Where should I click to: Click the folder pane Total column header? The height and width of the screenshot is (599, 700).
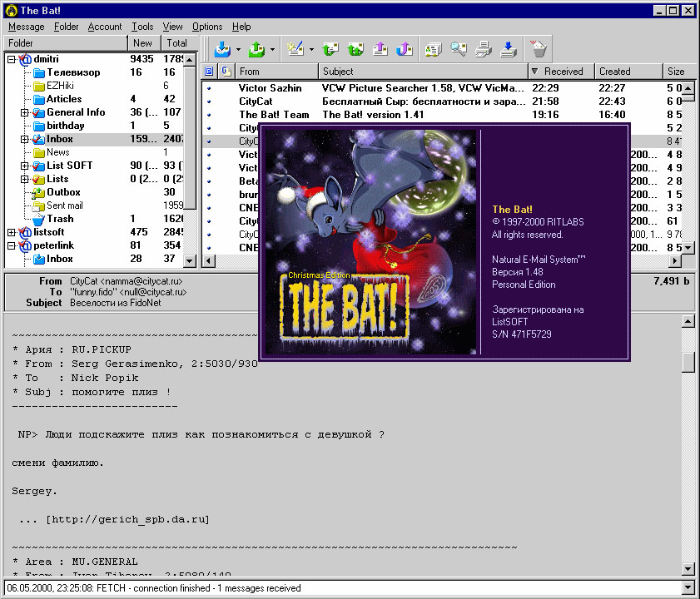(x=179, y=43)
